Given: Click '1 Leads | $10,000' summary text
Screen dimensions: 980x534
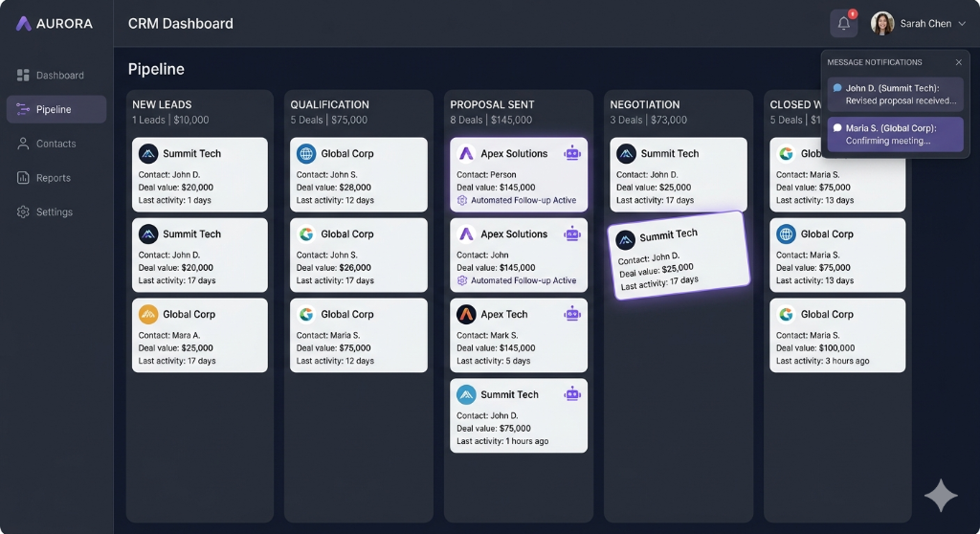Looking at the screenshot, I should tap(170, 120).
